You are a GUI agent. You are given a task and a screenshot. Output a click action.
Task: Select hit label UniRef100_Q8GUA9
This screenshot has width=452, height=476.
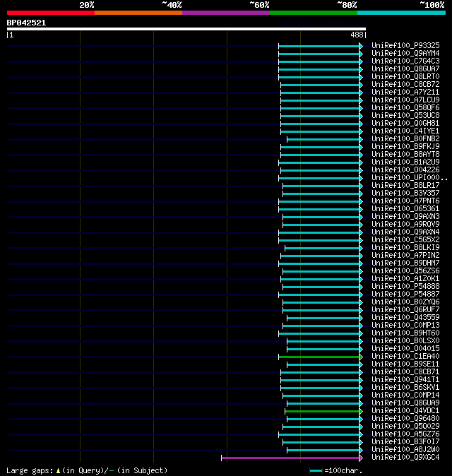tap(405, 403)
